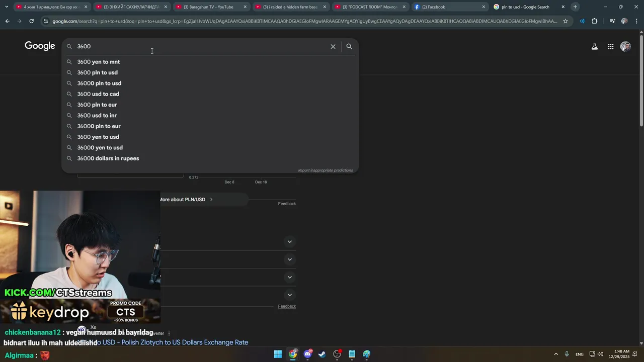The image size is (644, 362).
Task: Select suggestion 3600 pln to eur
Action: (x=210, y=105)
